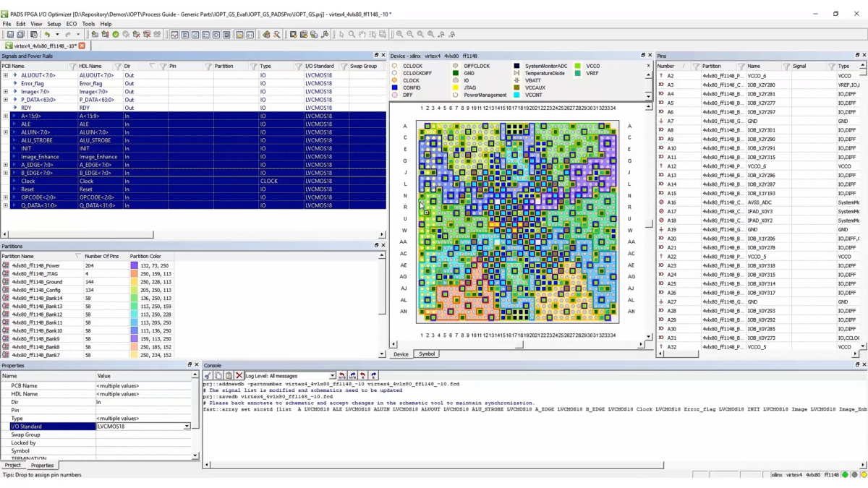
Task: Open the ECO menu
Action: (x=72, y=24)
